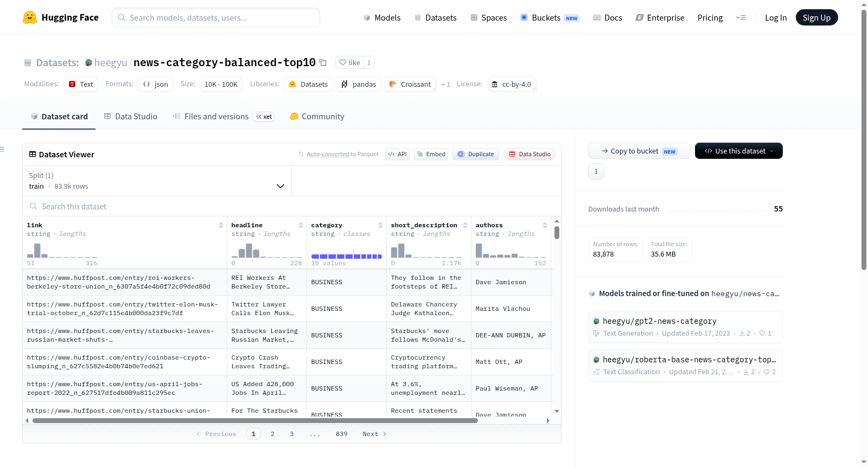Filter by json format tag

(156, 84)
